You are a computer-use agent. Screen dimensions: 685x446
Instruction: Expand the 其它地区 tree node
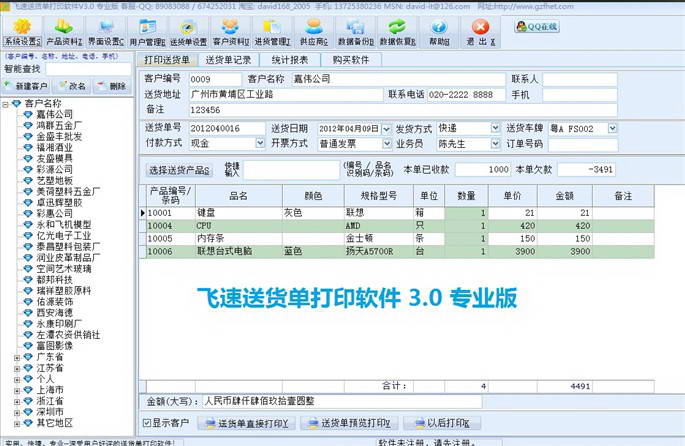17,423
